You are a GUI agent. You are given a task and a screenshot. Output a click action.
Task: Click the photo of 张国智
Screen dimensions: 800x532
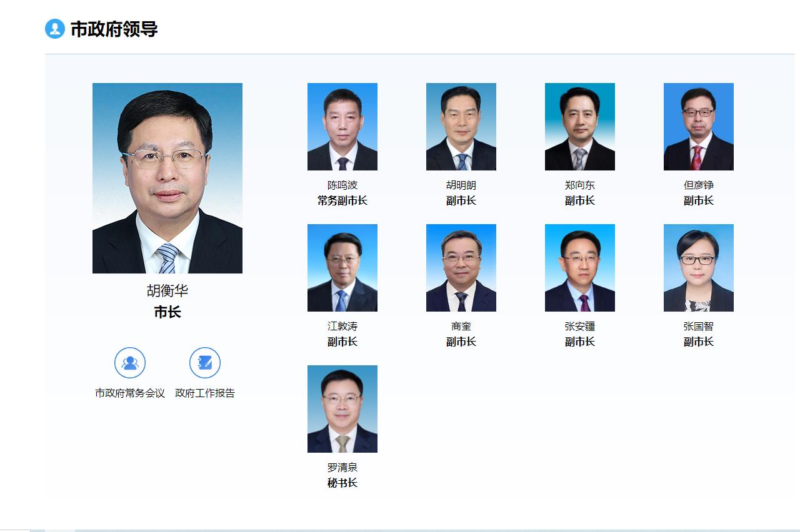pos(699,268)
